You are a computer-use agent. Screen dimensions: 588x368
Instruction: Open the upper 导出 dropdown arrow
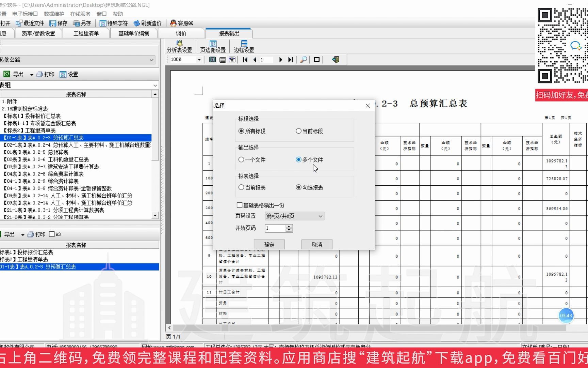coord(31,75)
